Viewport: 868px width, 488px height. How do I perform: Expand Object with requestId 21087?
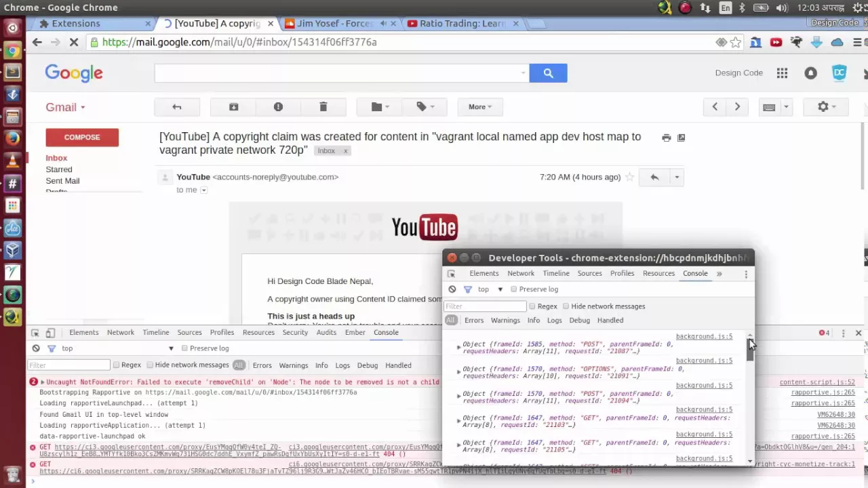(458, 347)
